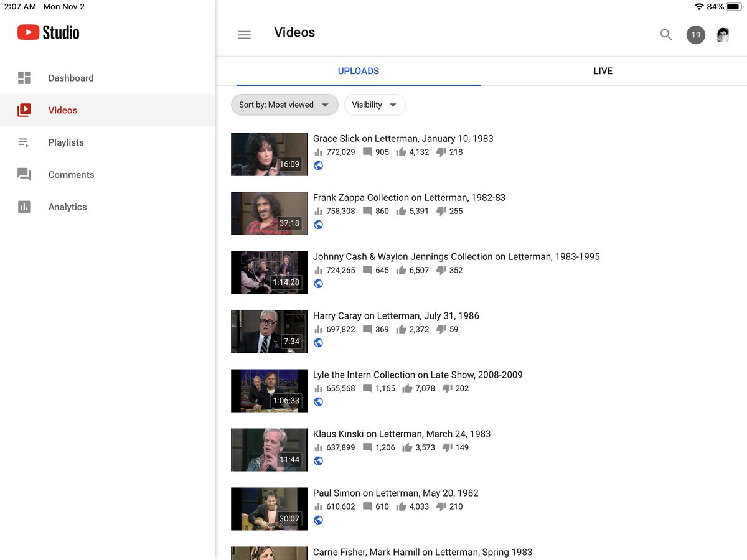
Task: Click the Playlists icon in sidebar
Action: pos(24,142)
